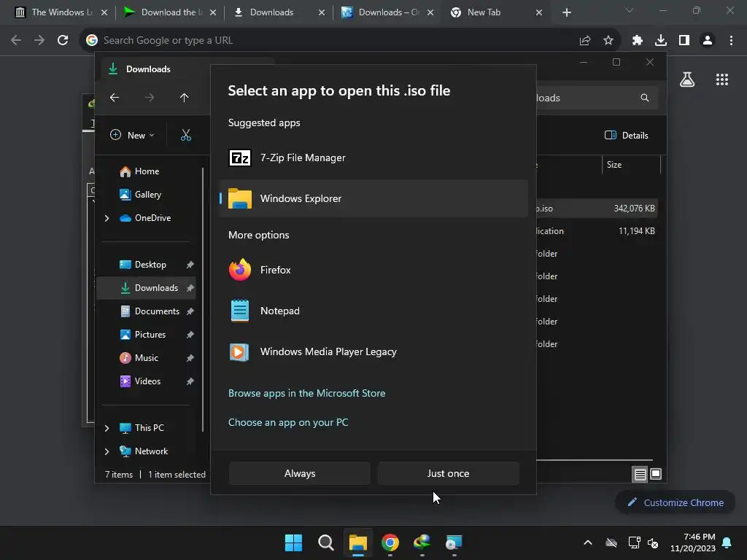
Task: Open Documents quick access folder
Action: (149, 311)
